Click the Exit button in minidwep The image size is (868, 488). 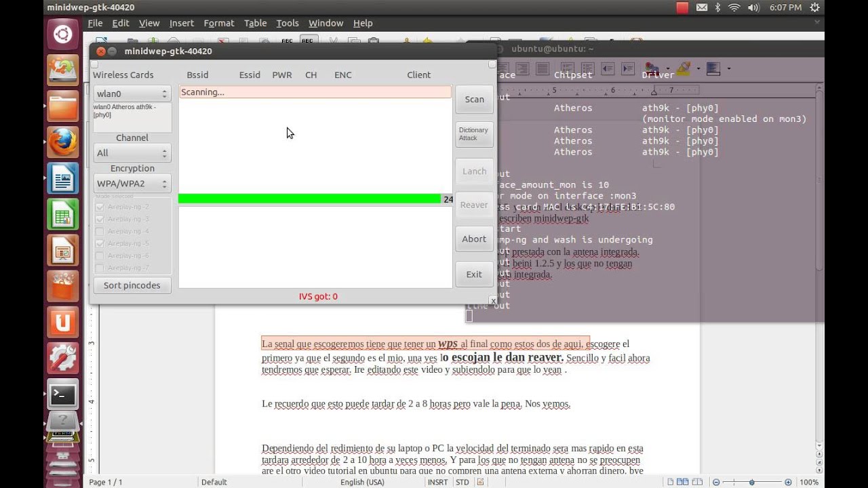pyautogui.click(x=475, y=274)
